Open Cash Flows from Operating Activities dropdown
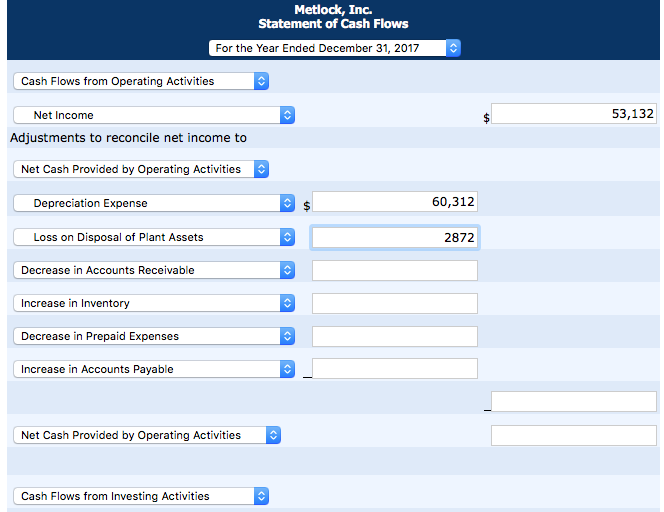This screenshot has width=664, height=512. pyautogui.click(x=141, y=81)
